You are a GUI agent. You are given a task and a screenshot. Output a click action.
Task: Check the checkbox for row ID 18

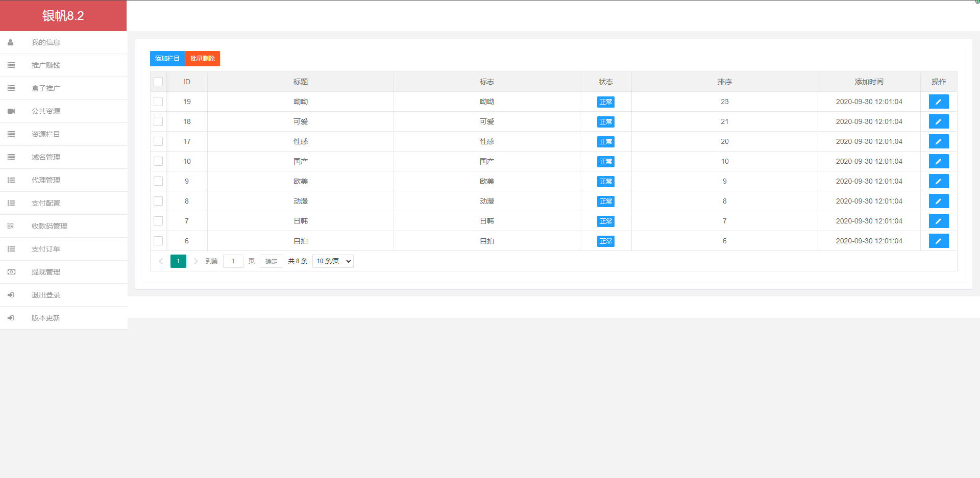(158, 121)
